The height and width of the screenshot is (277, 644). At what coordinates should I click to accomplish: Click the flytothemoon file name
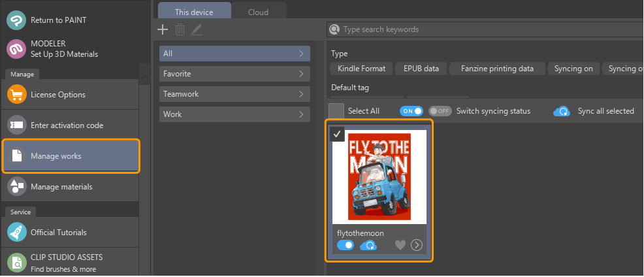[360, 233]
